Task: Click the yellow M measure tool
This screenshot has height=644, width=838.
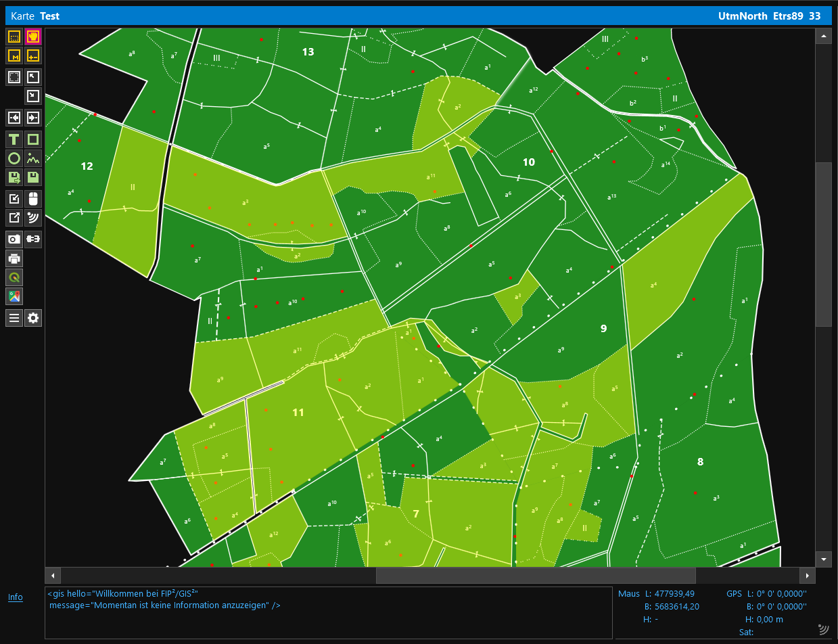Action: point(14,55)
